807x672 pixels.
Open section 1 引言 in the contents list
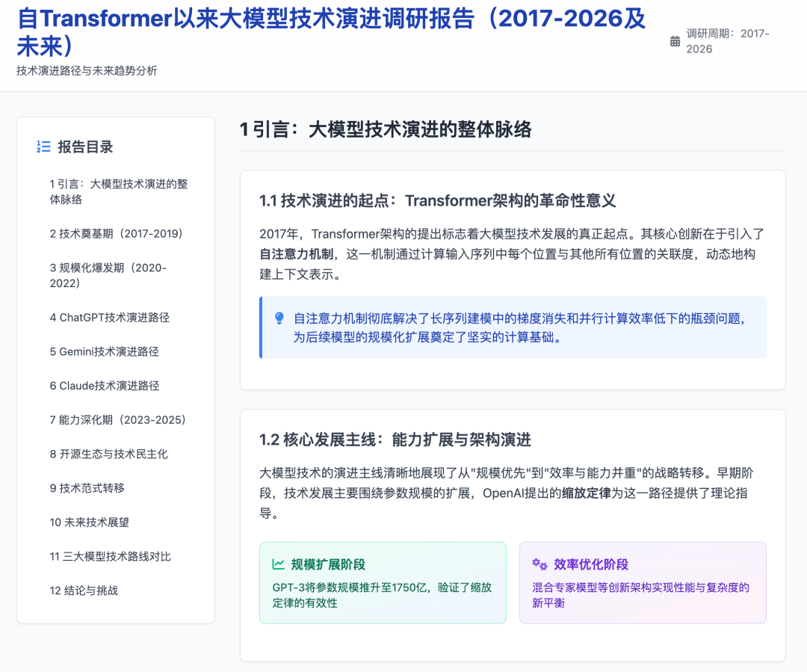(x=118, y=192)
